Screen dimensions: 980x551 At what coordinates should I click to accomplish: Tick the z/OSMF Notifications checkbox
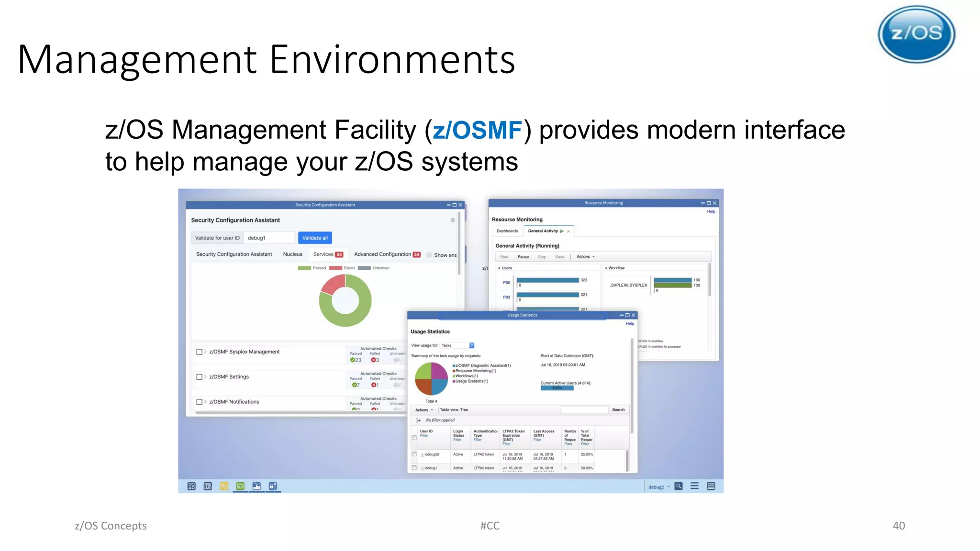point(200,402)
